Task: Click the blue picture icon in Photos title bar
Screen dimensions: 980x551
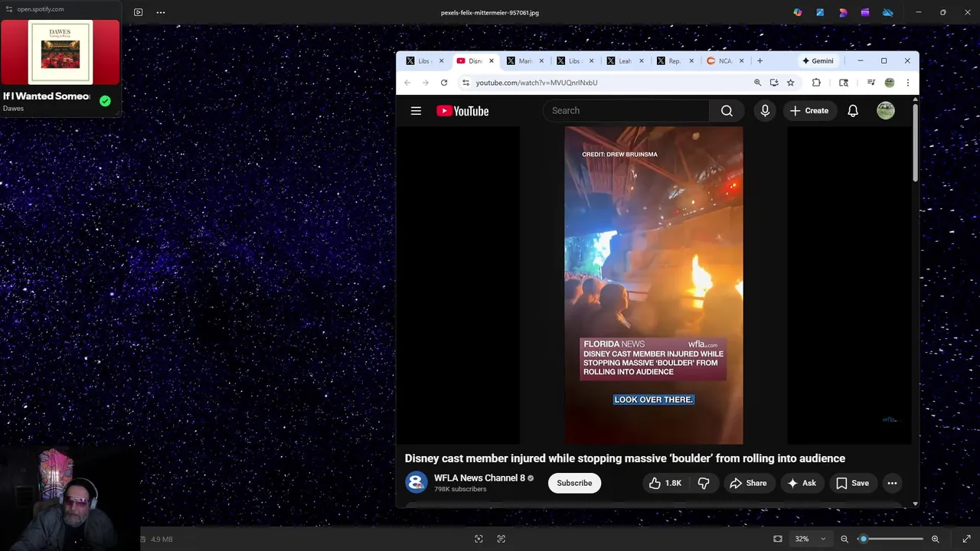Action: [x=820, y=12]
